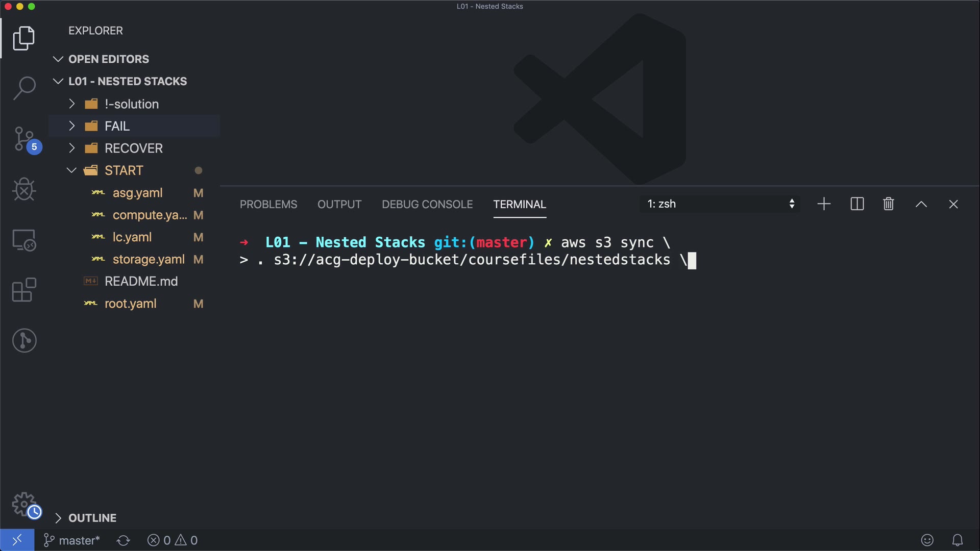Open Source Control view with 5 changes
Image resolution: width=980 pixels, height=551 pixels.
[x=24, y=139]
